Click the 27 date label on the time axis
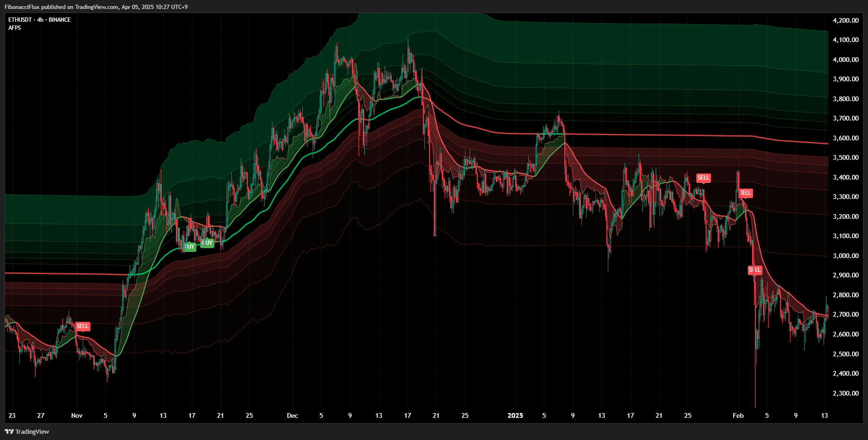868x440 pixels. click(41, 415)
